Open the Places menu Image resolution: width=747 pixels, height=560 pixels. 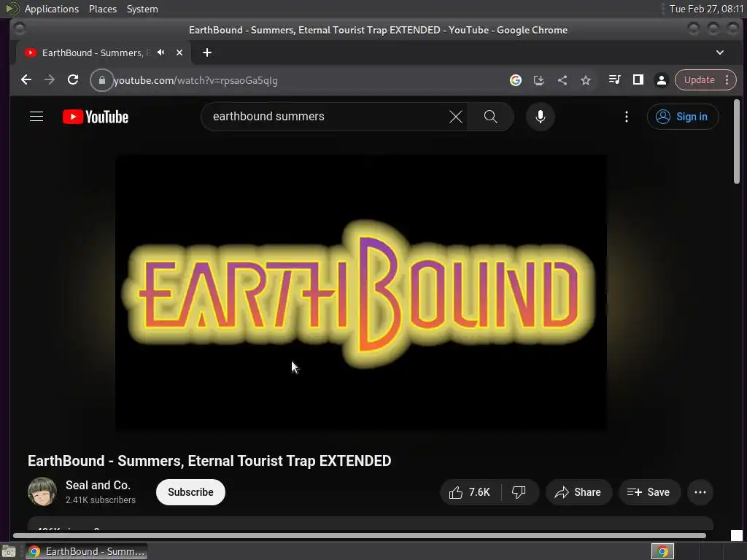tap(102, 9)
